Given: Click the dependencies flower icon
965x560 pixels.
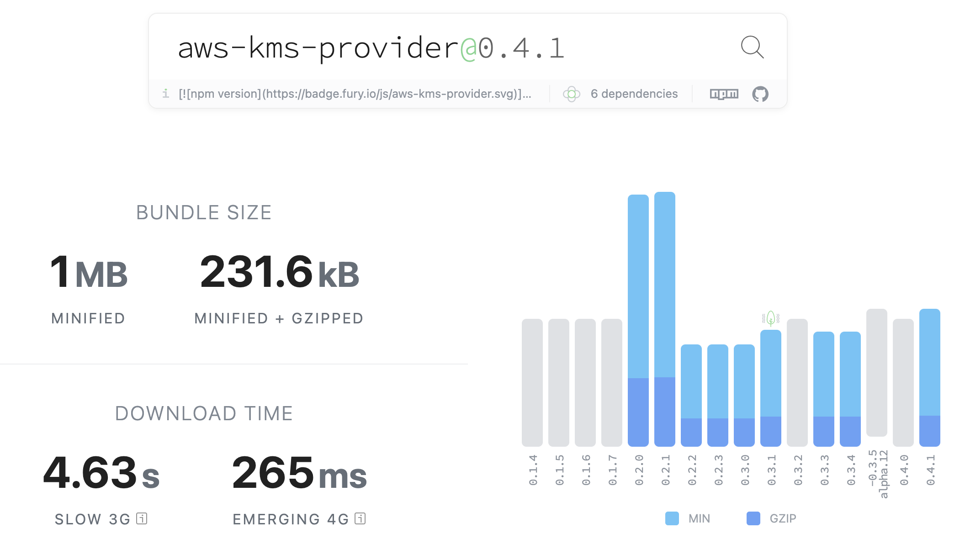Looking at the screenshot, I should click(x=571, y=94).
